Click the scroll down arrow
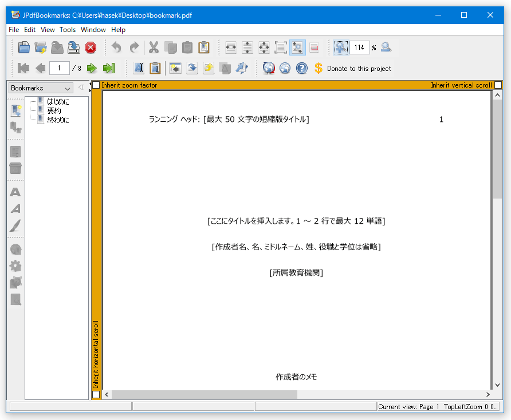The height and width of the screenshot is (420, 511). click(x=497, y=385)
